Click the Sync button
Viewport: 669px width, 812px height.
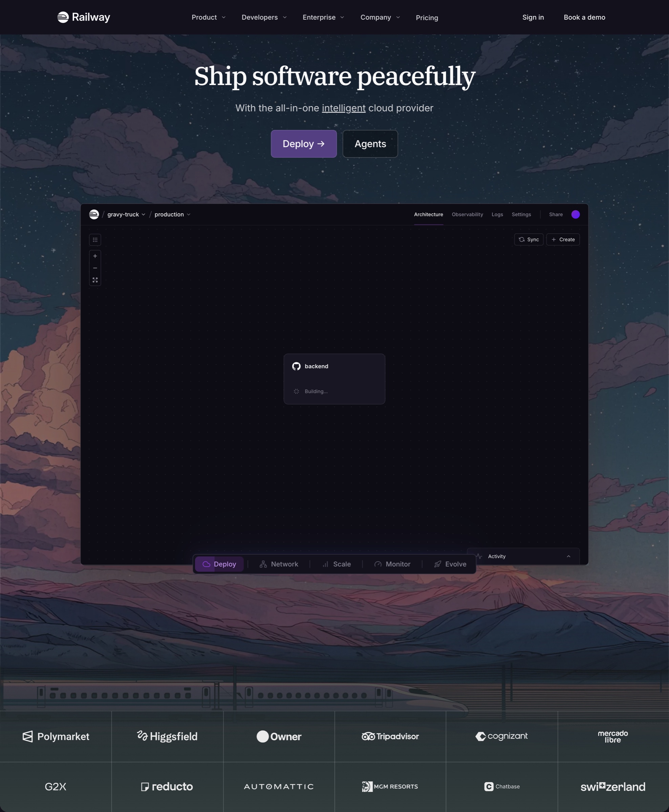pos(529,240)
